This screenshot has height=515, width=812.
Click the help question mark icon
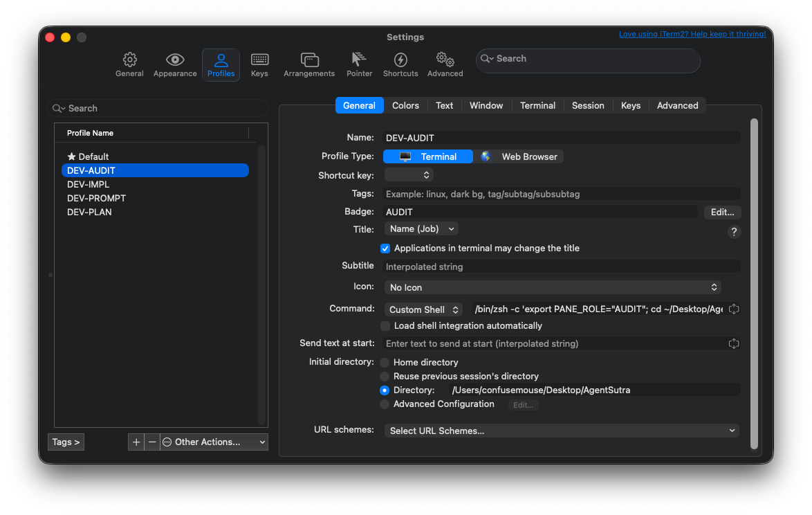[x=734, y=231]
